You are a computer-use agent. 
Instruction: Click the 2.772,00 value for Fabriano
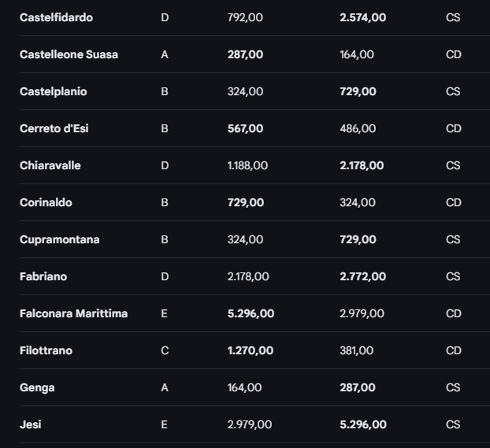pyautogui.click(x=362, y=276)
